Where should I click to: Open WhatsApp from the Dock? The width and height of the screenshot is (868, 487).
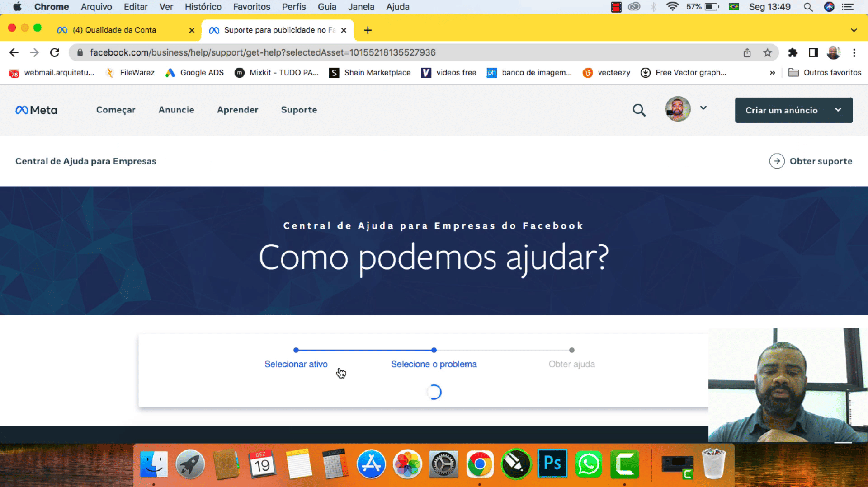(588, 464)
